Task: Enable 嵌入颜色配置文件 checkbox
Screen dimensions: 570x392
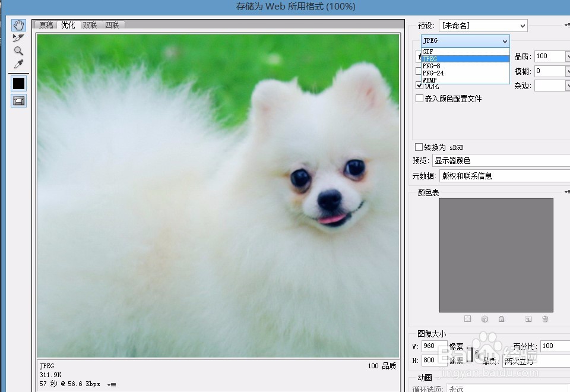Action: pos(419,99)
